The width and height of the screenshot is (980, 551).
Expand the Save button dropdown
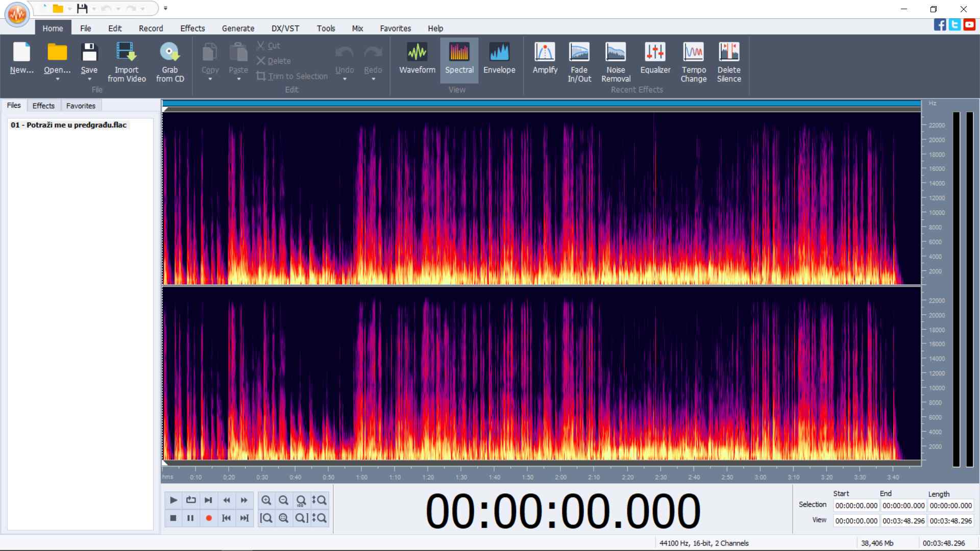(89, 80)
